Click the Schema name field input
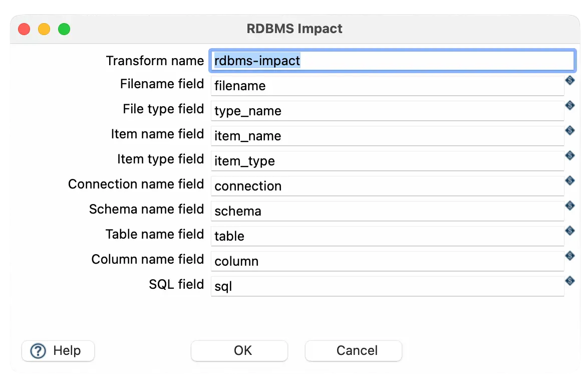Viewport: 588px width, 386px height. click(x=387, y=211)
